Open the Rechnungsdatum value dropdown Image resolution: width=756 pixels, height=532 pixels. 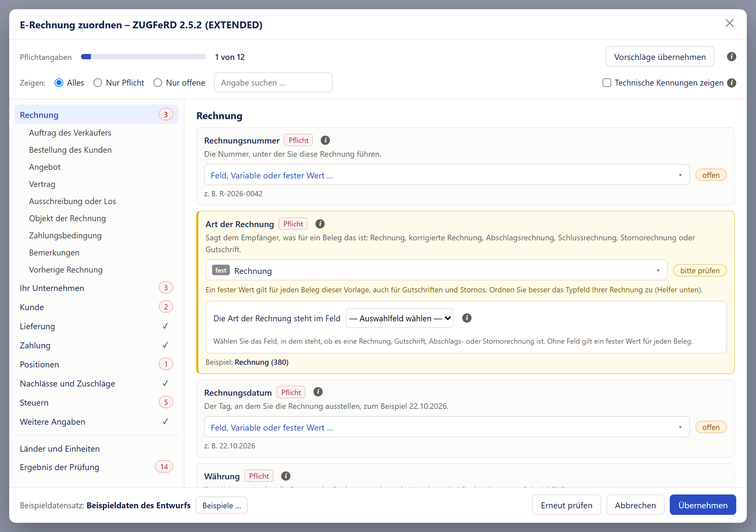click(447, 427)
